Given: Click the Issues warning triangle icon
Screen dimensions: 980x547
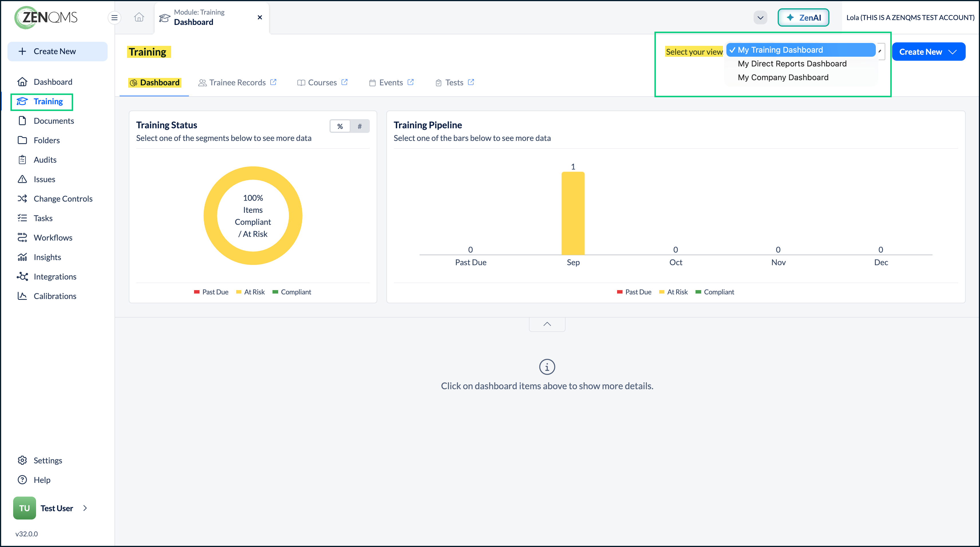Looking at the screenshot, I should (x=22, y=179).
